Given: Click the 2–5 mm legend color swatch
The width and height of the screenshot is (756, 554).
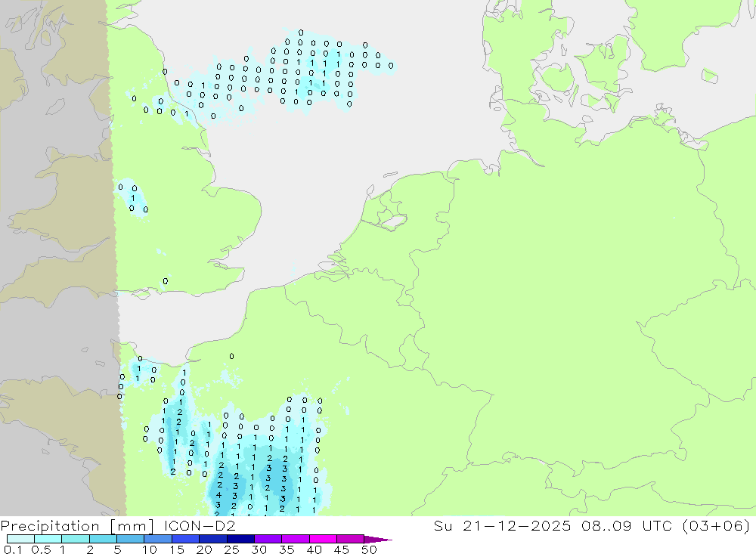Looking at the screenshot, I should click(x=103, y=539).
